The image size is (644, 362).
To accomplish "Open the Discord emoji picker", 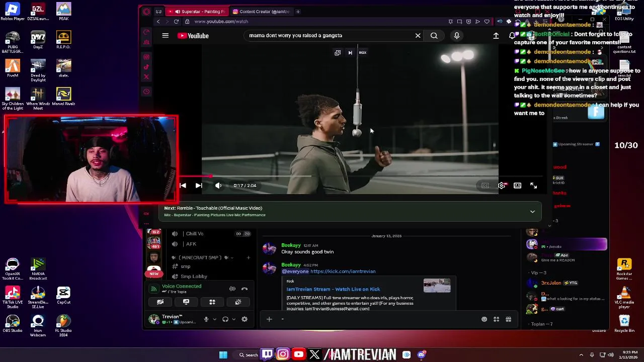I will click(484, 319).
